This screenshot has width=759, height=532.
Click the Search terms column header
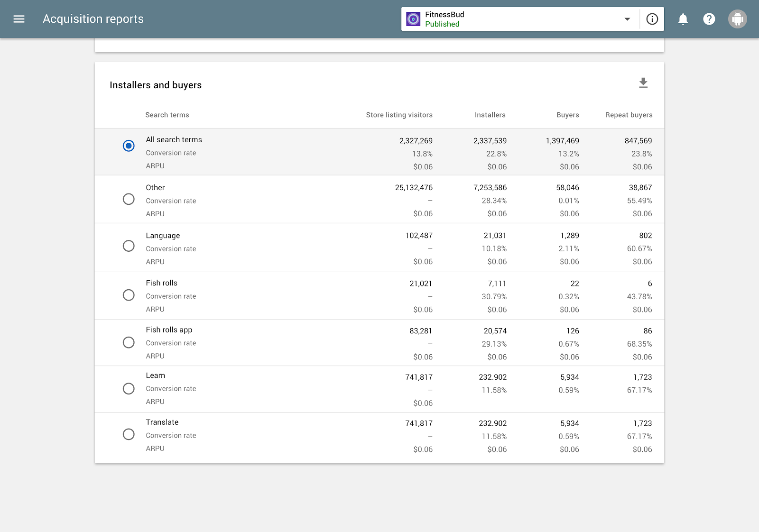point(167,115)
